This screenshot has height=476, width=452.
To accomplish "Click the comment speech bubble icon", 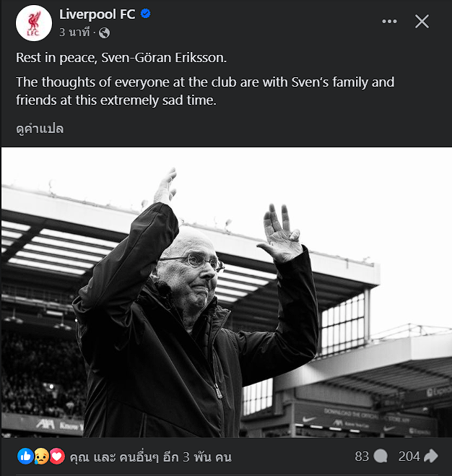I will click(x=381, y=456).
